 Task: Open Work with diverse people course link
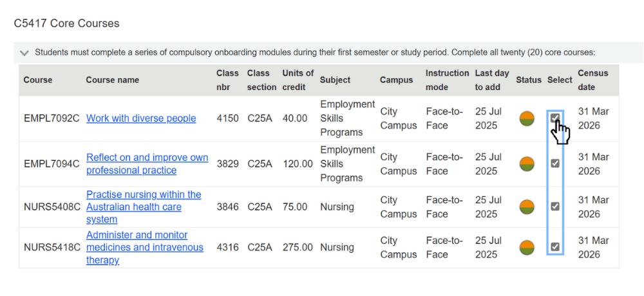coord(141,118)
